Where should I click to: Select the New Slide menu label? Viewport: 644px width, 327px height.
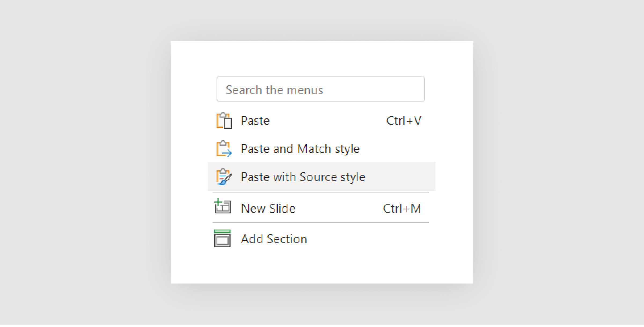click(268, 209)
